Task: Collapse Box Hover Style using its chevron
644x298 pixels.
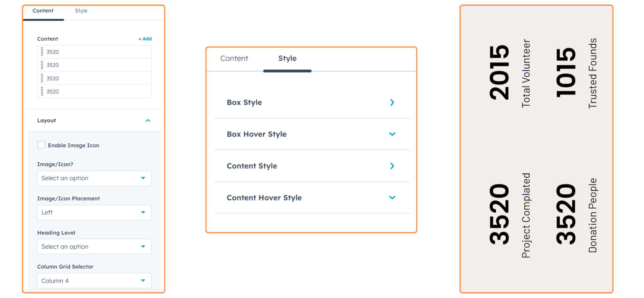Action: click(392, 134)
